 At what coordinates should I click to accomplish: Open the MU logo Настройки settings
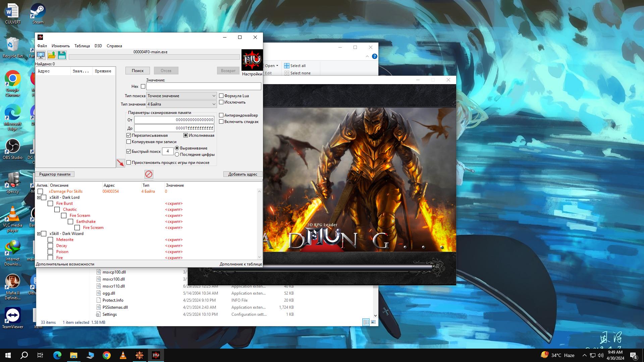tap(252, 63)
